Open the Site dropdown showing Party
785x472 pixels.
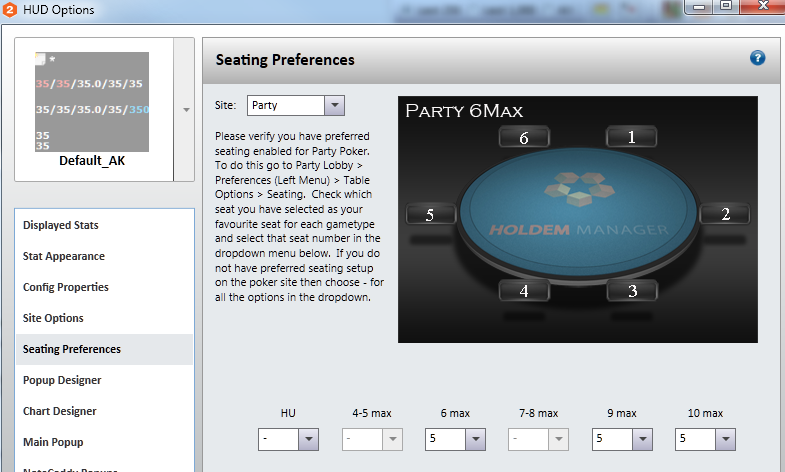(295, 106)
